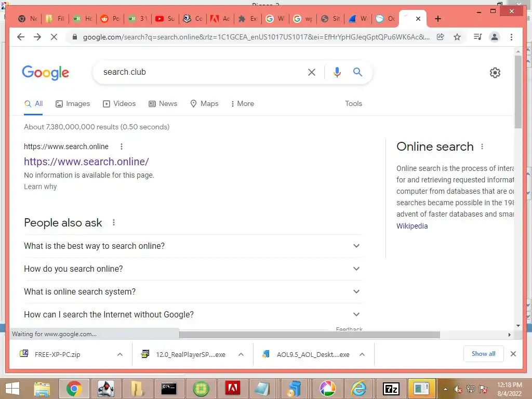Open the Windows Start button
532x399 pixels.
click(12, 389)
